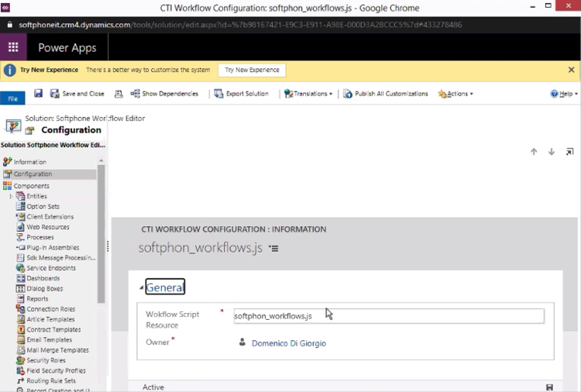Click the info icon in yellow banner

tap(9, 70)
